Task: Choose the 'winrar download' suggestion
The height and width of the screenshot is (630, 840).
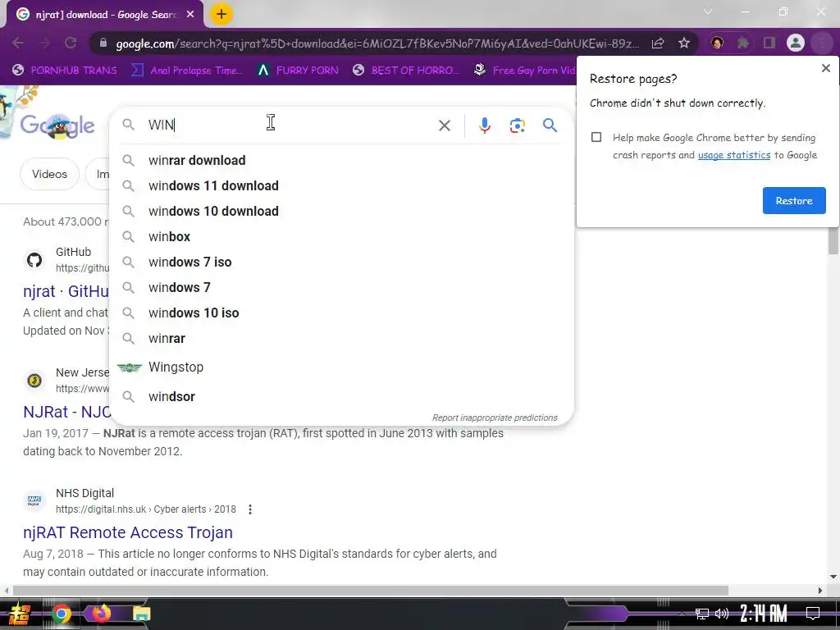Action: [x=341, y=160]
